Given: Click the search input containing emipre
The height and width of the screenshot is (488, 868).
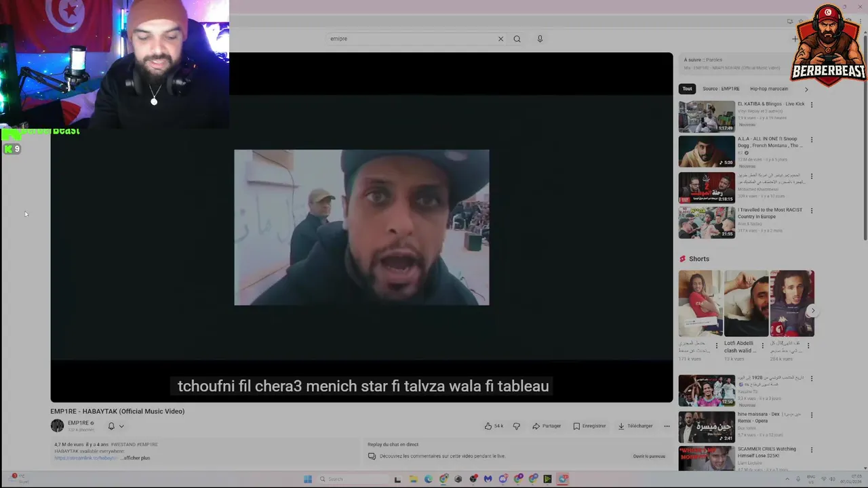Looking at the screenshot, I should point(412,39).
